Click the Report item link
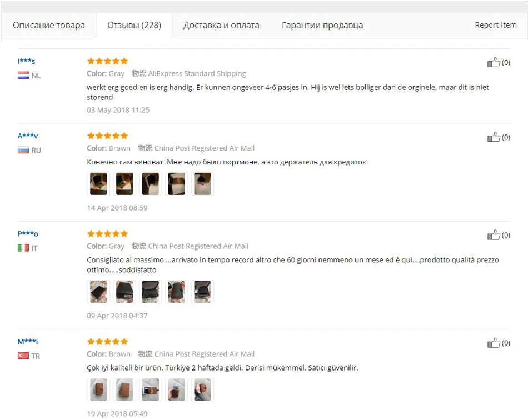 coord(496,25)
